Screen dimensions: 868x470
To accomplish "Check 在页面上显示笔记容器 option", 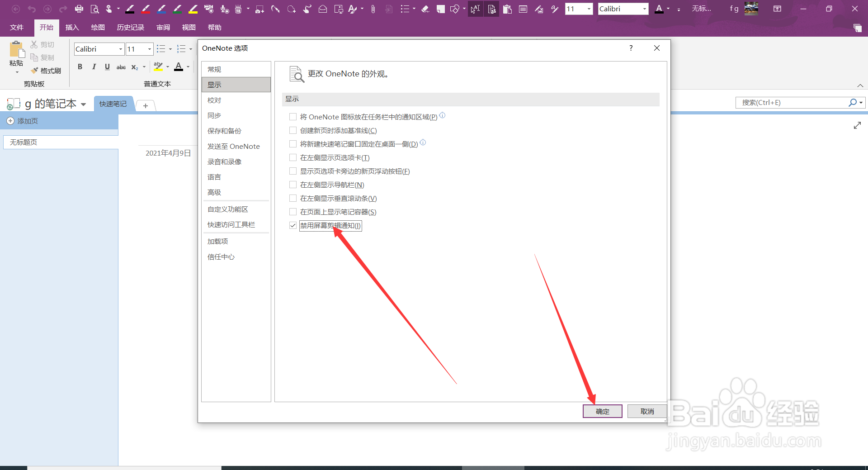I will [293, 212].
